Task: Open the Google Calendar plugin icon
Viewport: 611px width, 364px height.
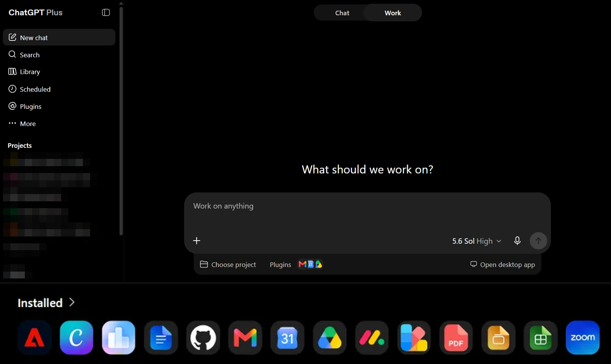Action: pyautogui.click(x=287, y=338)
